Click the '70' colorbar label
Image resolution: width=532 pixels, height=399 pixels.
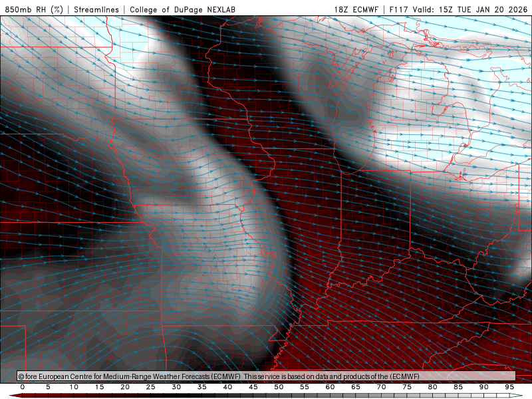point(381,387)
